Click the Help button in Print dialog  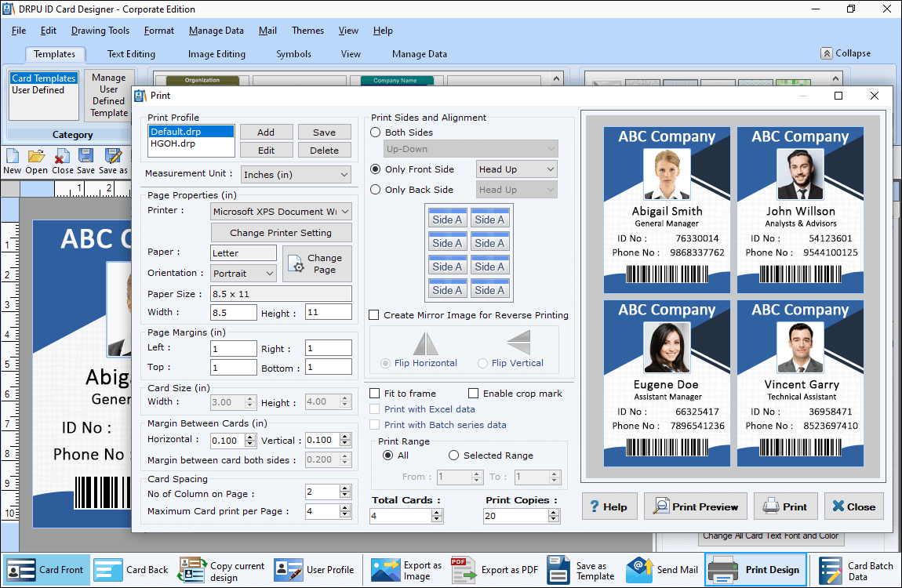click(609, 506)
